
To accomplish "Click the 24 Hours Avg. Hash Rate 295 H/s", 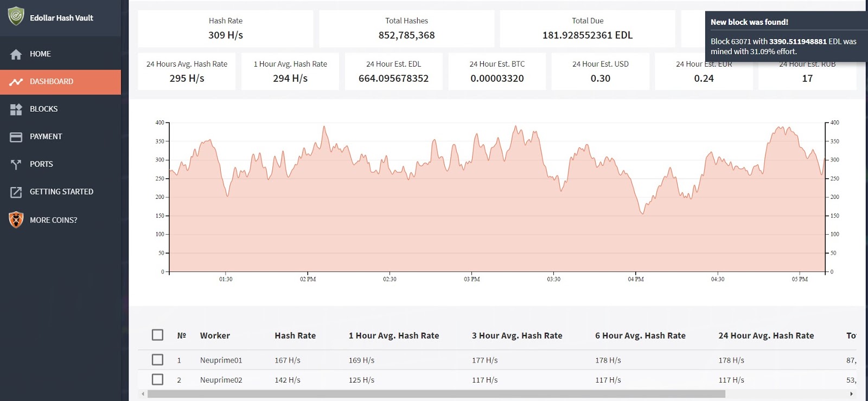I will [187, 71].
